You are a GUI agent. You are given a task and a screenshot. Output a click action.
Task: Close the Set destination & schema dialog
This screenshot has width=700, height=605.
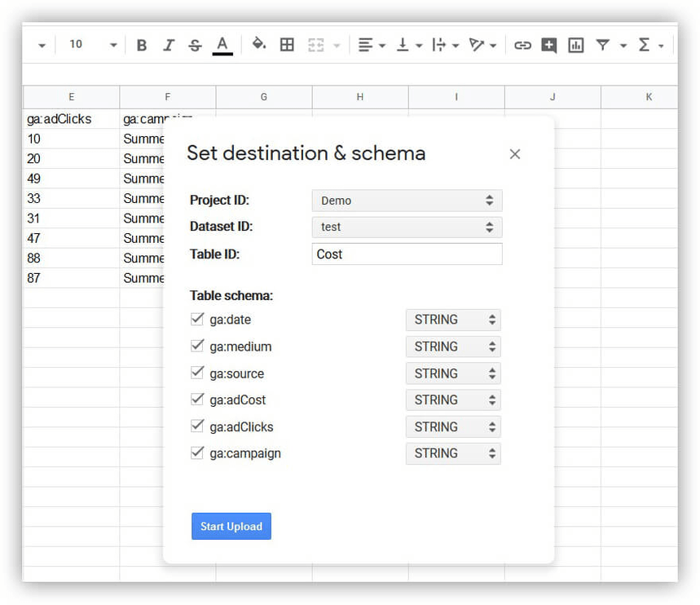coord(514,154)
